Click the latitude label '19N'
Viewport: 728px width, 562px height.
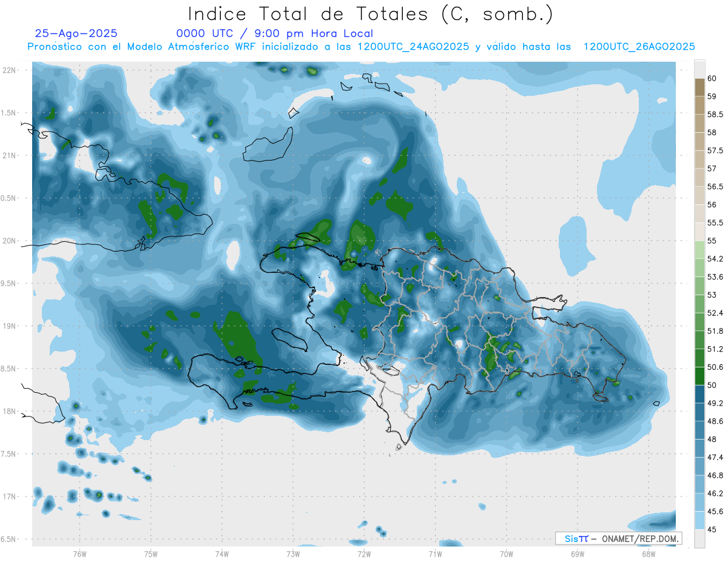[9, 326]
